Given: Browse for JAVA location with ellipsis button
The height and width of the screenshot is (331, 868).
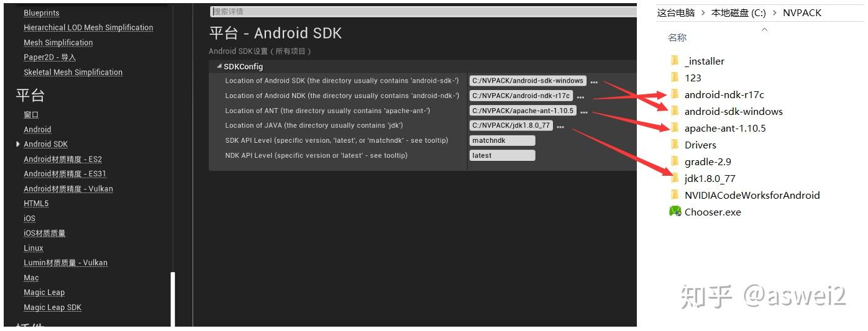Looking at the screenshot, I should [560, 127].
